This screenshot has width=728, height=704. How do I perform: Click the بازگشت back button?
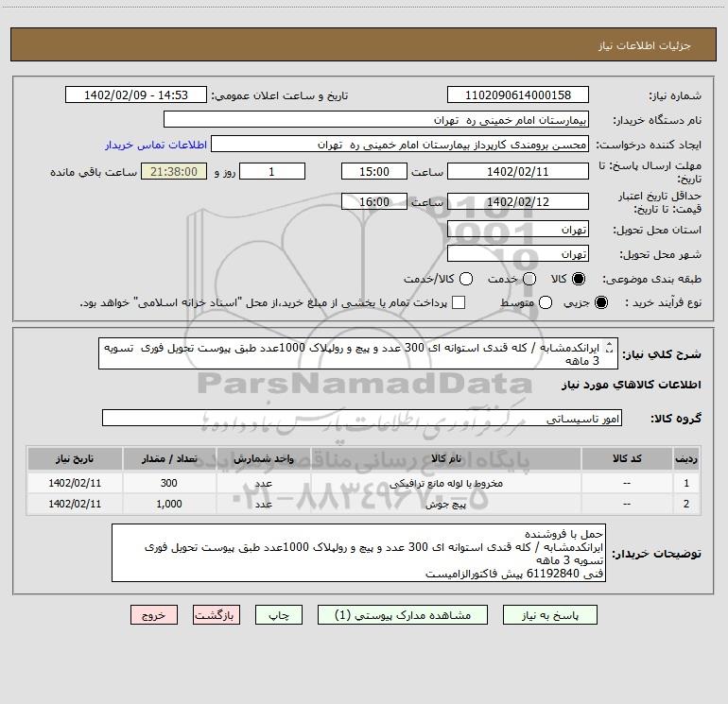pyautogui.click(x=217, y=615)
